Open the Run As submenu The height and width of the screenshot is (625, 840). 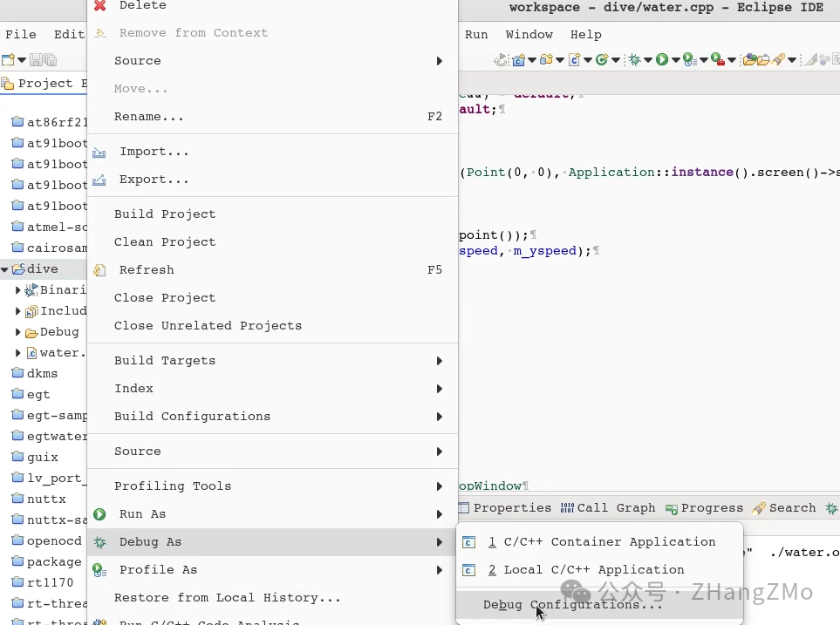click(272, 514)
